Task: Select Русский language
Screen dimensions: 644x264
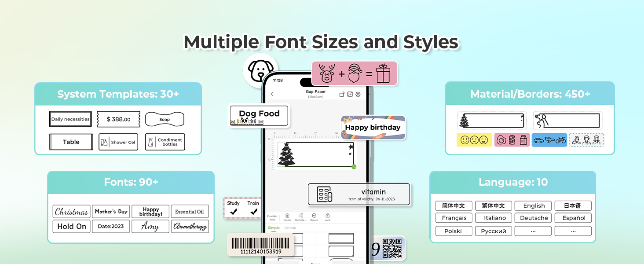Action: 494,231
